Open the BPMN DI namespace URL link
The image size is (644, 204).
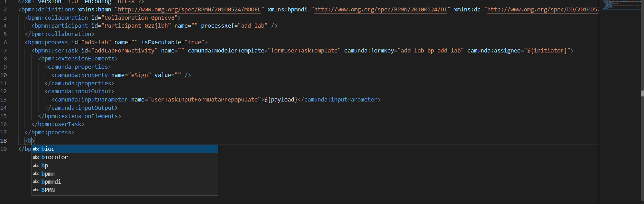click(x=380, y=9)
